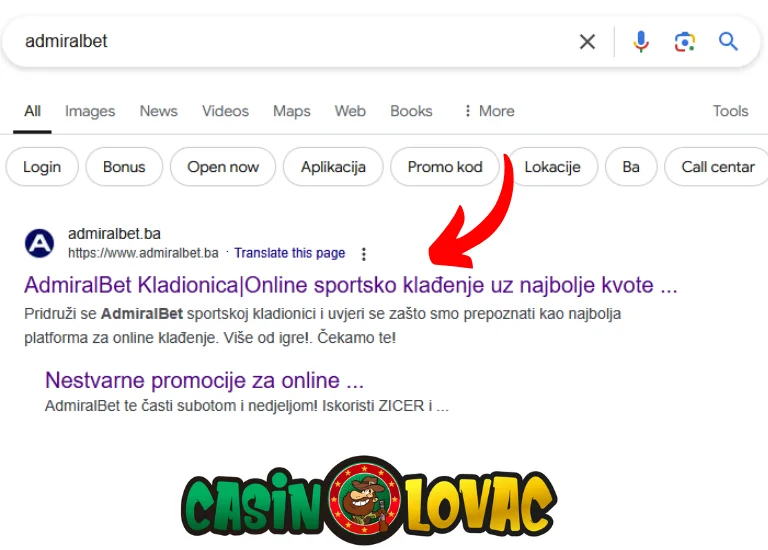
Task: Focus the admiralbet search input field
Action: (294, 42)
